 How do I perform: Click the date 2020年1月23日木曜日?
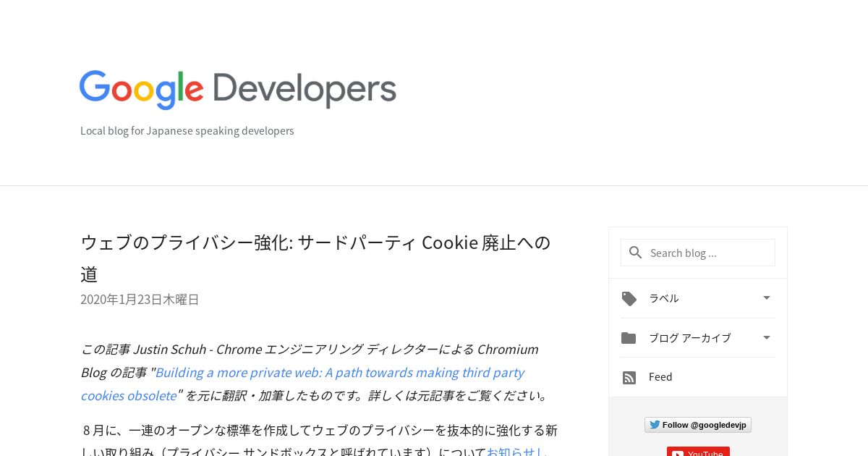click(x=140, y=300)
